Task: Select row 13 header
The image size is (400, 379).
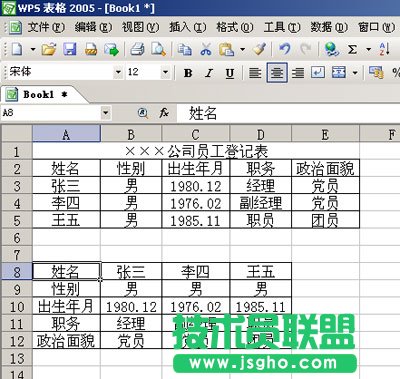Action: point(17,359)
